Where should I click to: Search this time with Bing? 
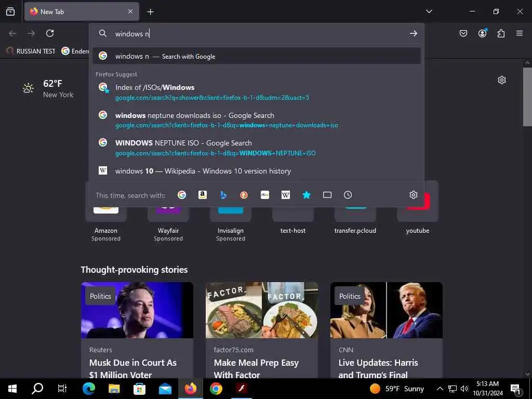pyautogui.click(x=223, y=195)
